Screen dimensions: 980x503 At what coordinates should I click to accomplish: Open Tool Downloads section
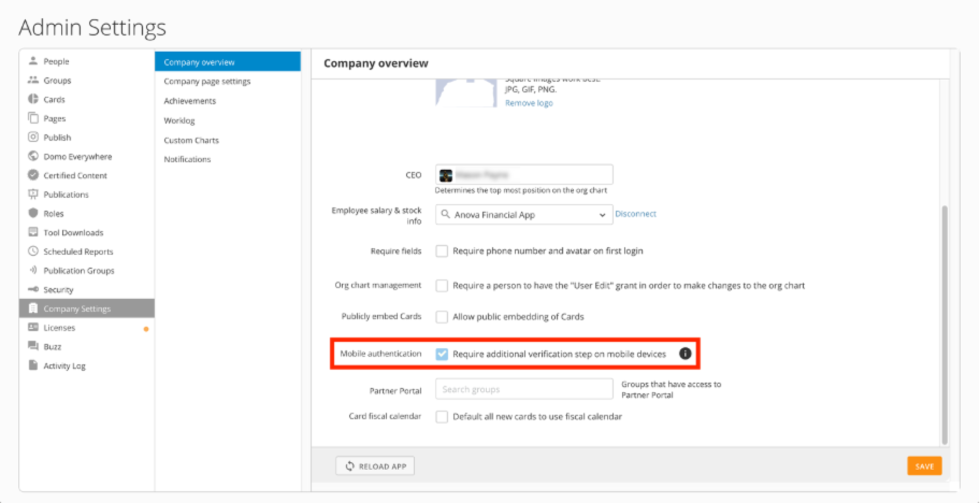point(73,232)
